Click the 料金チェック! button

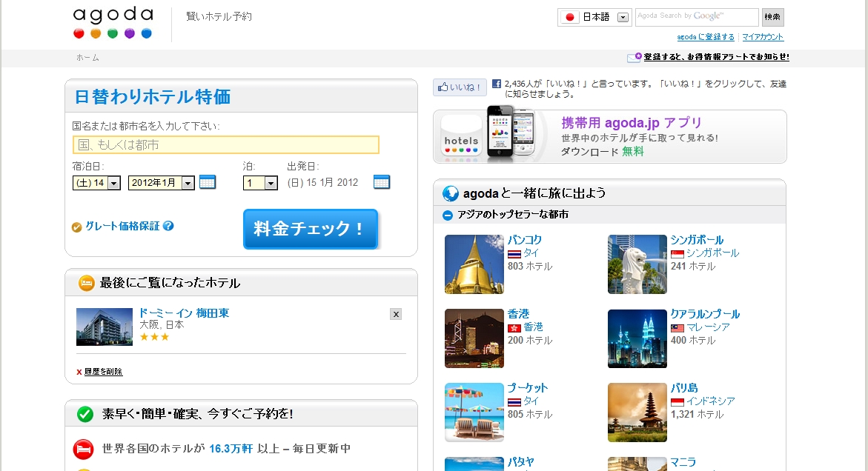pos(311,229)
